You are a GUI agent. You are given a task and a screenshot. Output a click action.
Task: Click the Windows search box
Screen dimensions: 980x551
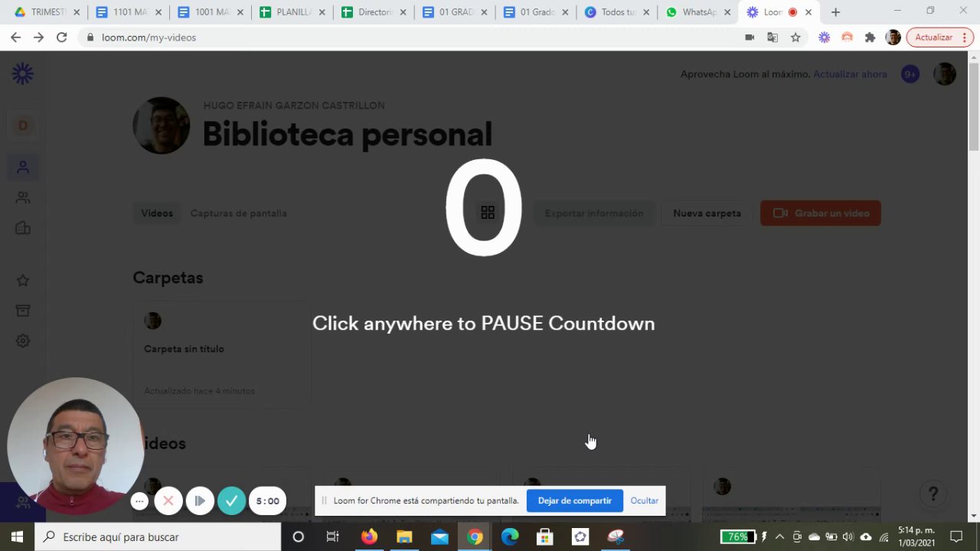pyautogui.click(x=158, y=536)
